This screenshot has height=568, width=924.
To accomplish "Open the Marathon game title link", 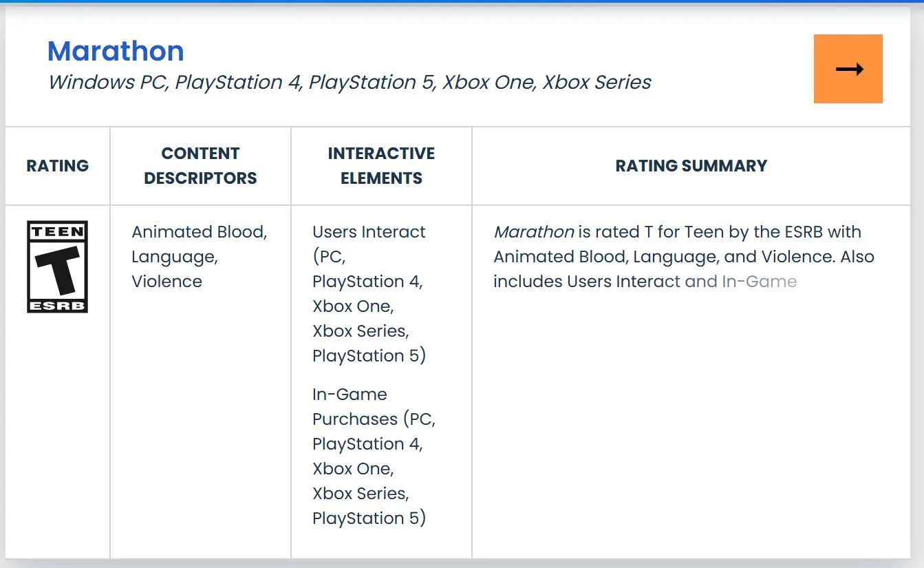I will (115, 50).
